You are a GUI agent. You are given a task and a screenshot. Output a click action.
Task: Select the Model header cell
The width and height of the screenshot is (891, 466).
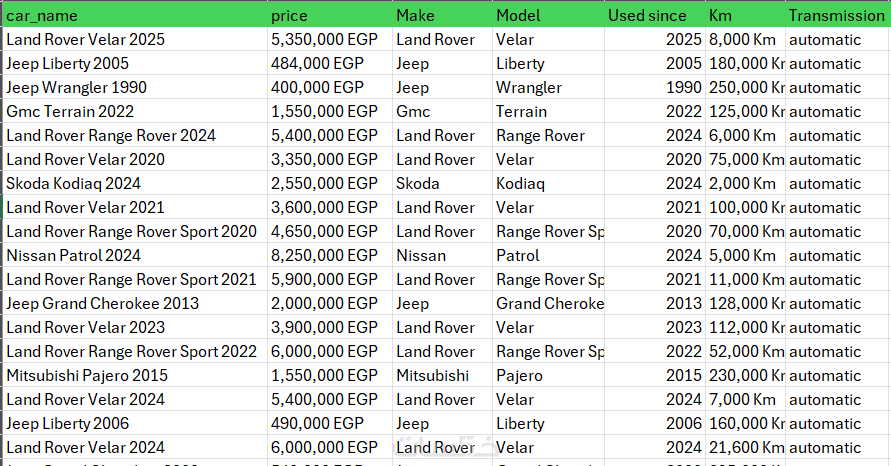point(518,16)
